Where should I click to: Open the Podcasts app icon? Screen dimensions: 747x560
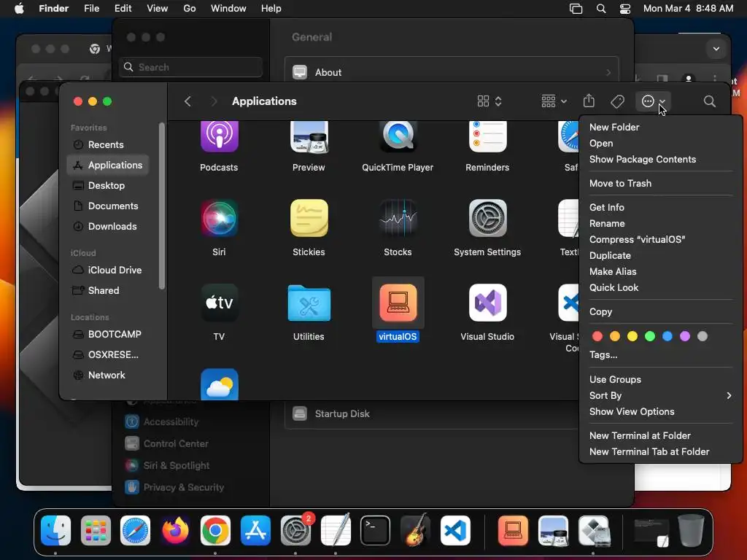[x=219, y=137]
